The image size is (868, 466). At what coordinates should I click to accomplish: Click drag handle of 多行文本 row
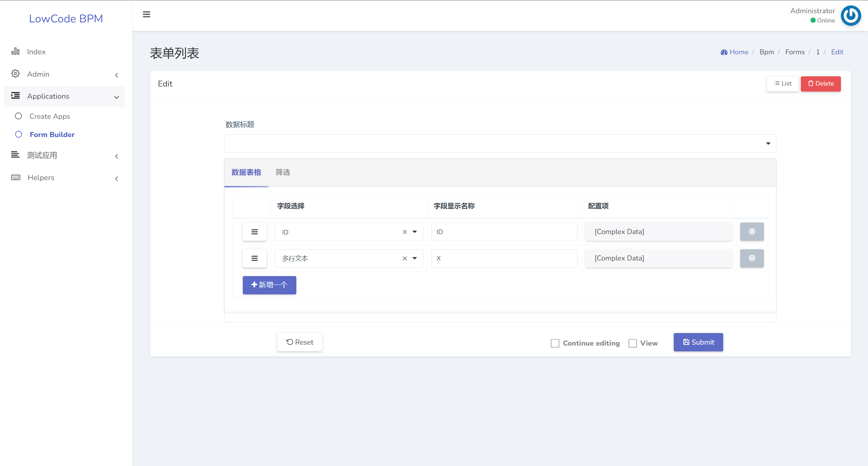tap(254, 258)
